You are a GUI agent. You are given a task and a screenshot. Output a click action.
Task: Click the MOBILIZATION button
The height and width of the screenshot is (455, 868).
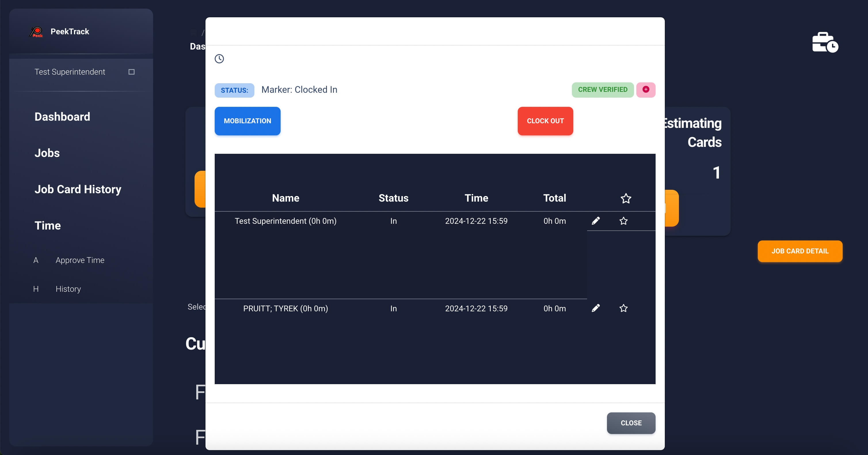(x=247, y=121)
